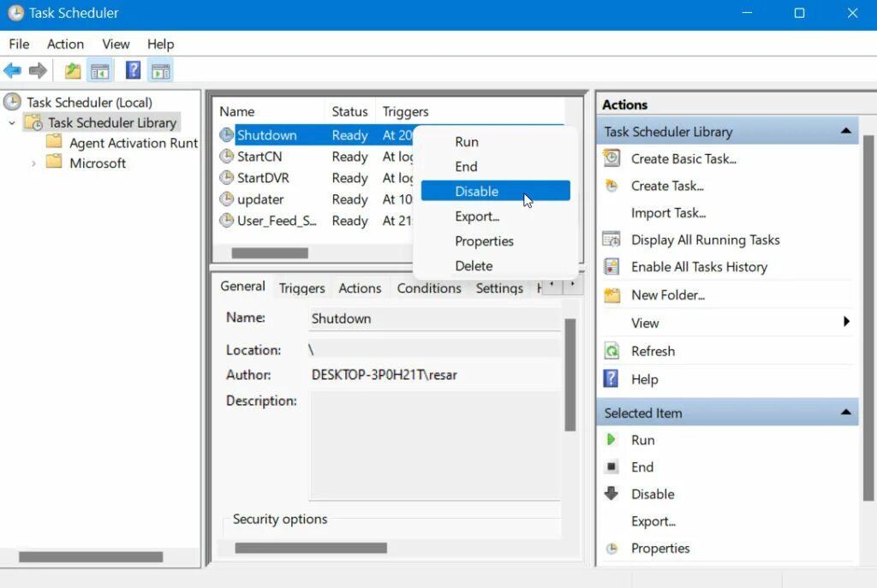The width and height of the screenshot is (877, 588).
Task: Click the clock icon of the StartDVR task
Action: (x=226, y=178)
